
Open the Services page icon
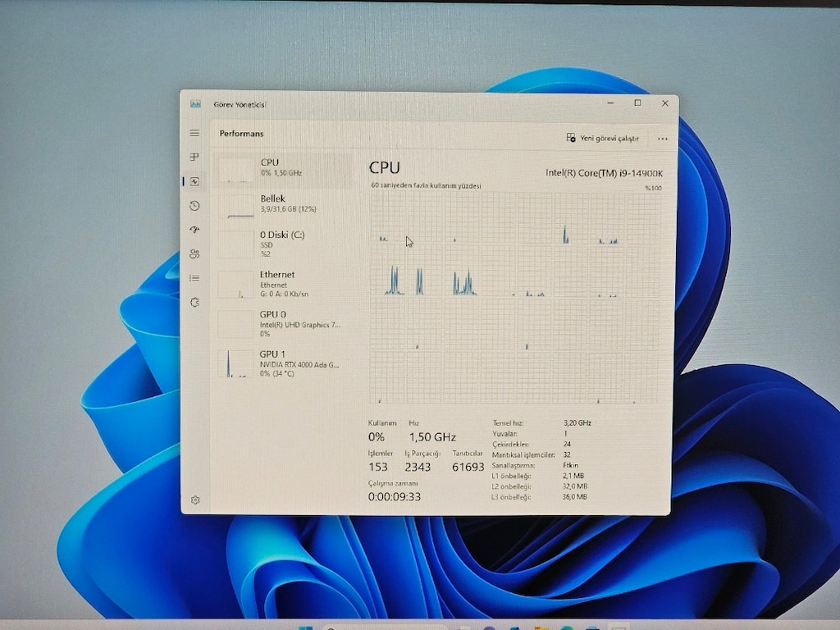click(x=194, y=302)
